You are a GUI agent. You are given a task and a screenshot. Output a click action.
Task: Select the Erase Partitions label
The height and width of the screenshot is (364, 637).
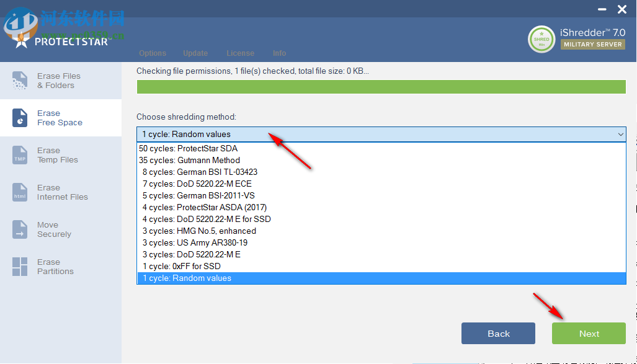[x=55, y=267]
